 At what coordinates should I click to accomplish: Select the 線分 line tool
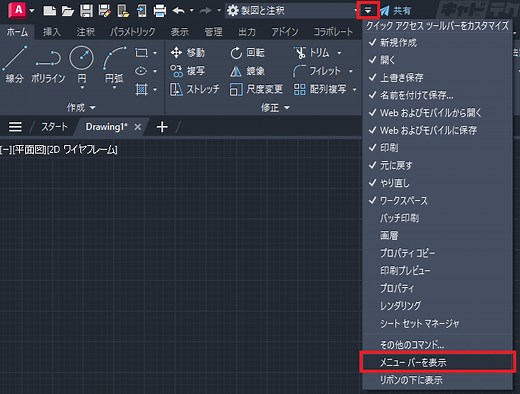tap(15, 65)
